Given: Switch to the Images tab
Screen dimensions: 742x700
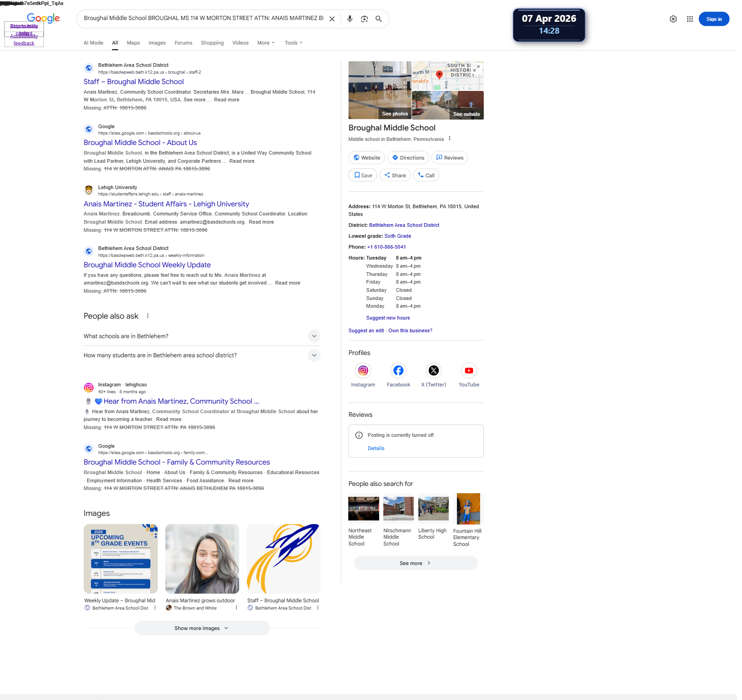Looking at the screenshot, I should coord(157,43).
